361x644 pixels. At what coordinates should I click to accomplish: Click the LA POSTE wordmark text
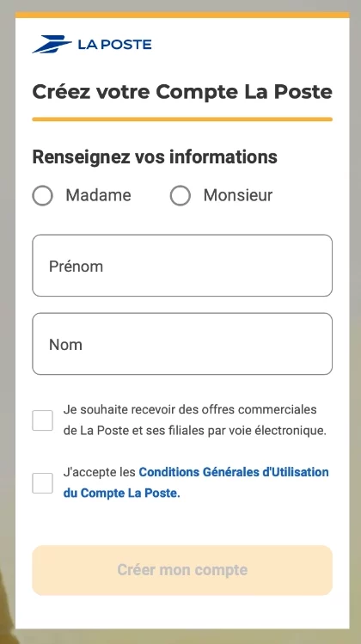(114, 45)
